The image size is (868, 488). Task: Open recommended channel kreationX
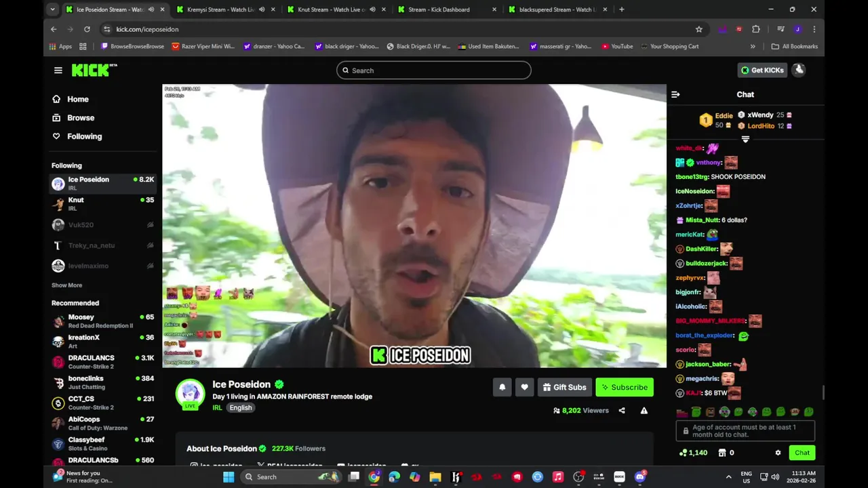(103, 341)
